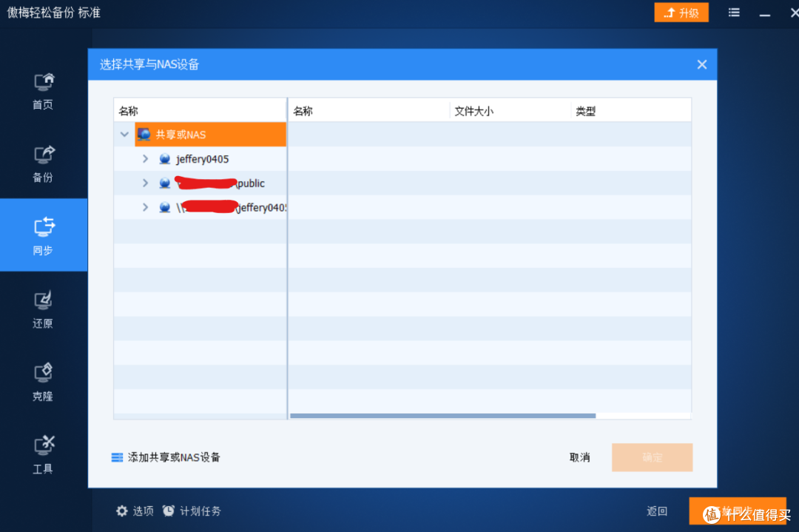Click the computer icon of 共享或NAS
Screen dimensions: 799x532
coord(144,135)
